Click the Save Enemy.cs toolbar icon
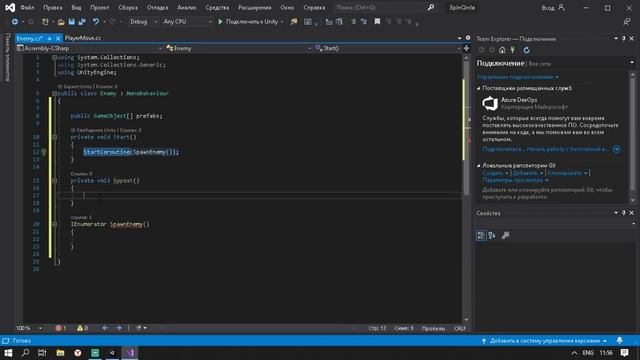This screenshot has height=360, width=640. click(x=71, y=22)
